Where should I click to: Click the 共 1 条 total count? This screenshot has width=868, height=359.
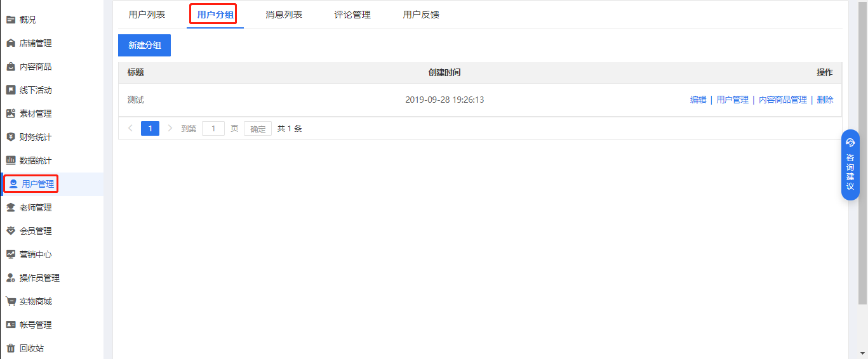click(290, 128)
